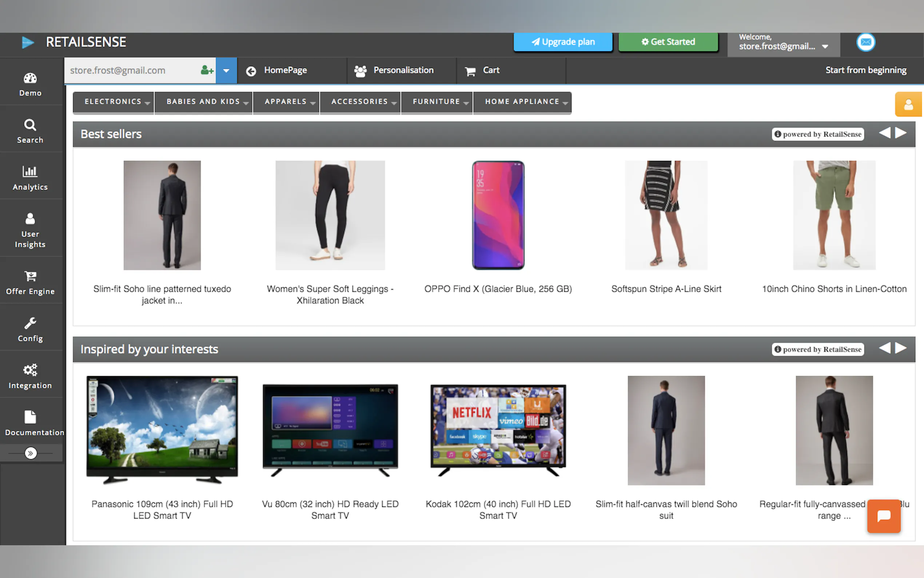Click 10inch Chino Shorts in Linen-Cotton title
924x578 pixels.
[834, 289]
